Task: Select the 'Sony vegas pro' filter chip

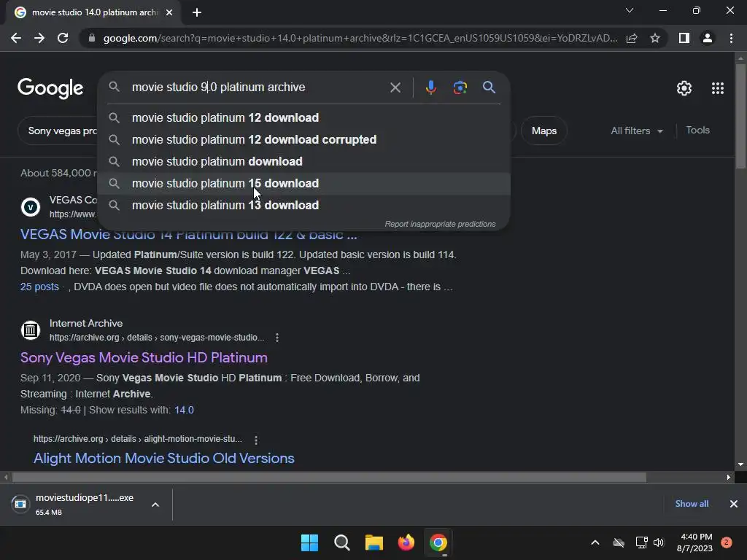Action: (x=58, y=131)
